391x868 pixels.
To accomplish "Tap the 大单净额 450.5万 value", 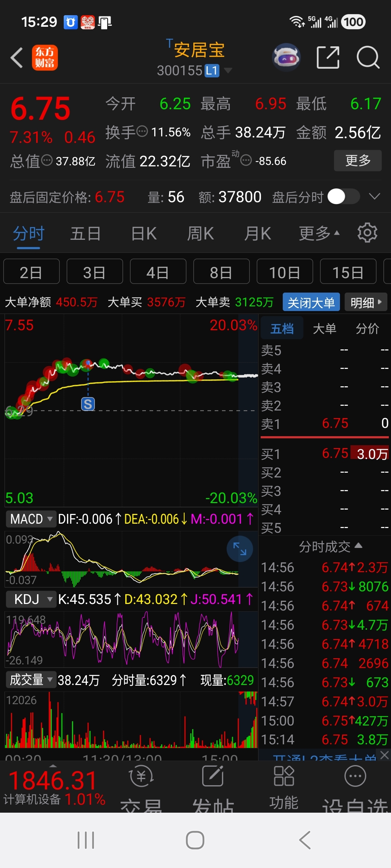I will click(x=77, y=302).
